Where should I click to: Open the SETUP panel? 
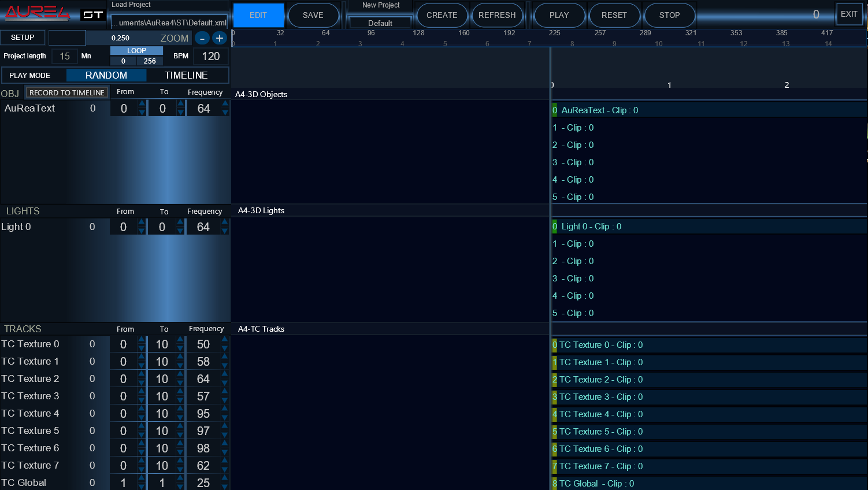(x=23, y=38)
